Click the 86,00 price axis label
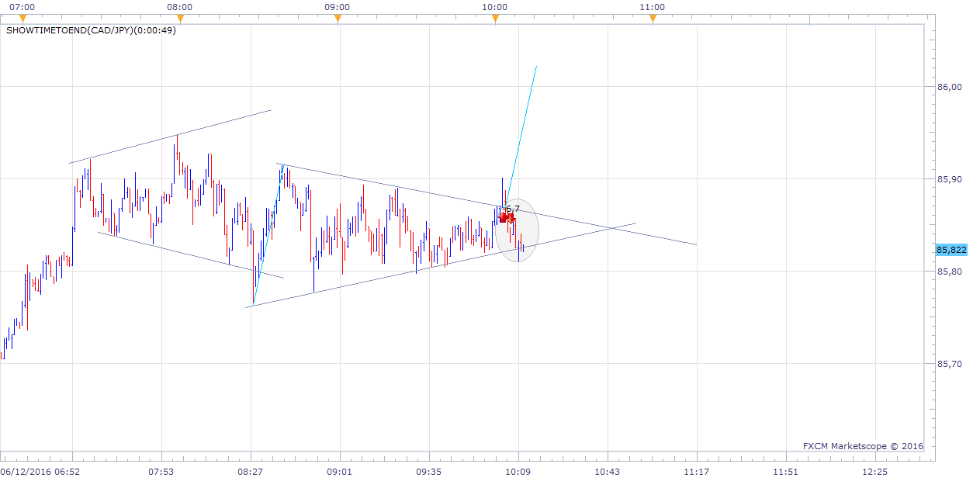 (951, 87)
